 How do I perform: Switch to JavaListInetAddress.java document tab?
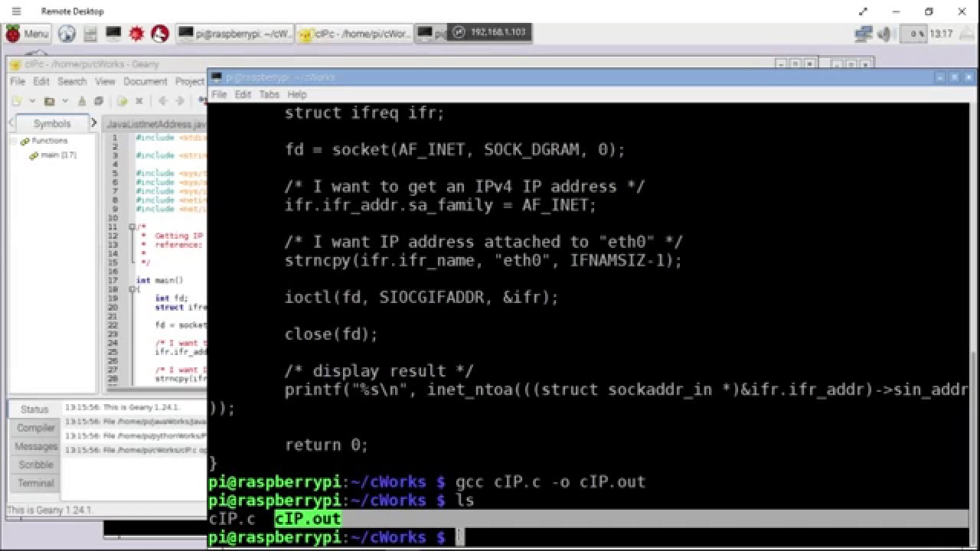156,124
